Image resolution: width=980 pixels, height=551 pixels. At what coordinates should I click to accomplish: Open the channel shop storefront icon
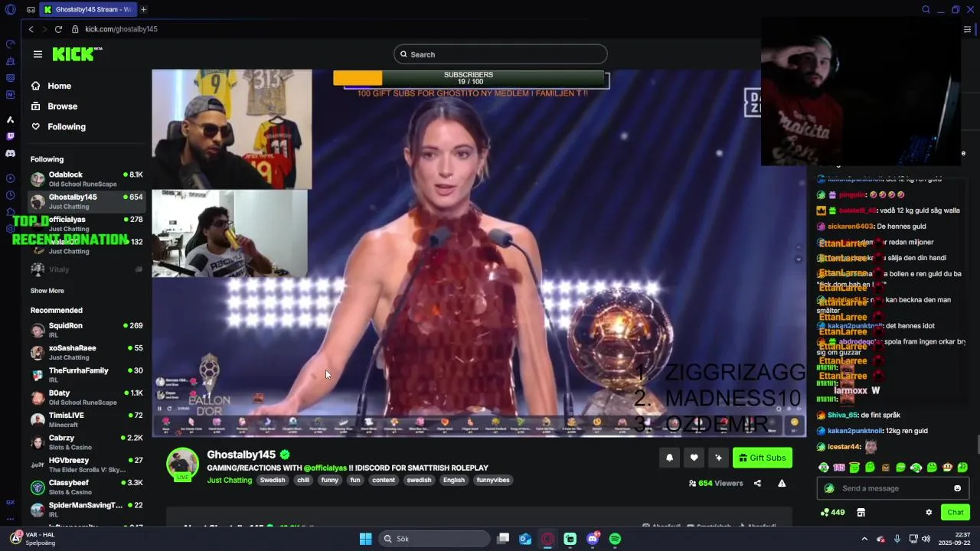tap(861, 513)
